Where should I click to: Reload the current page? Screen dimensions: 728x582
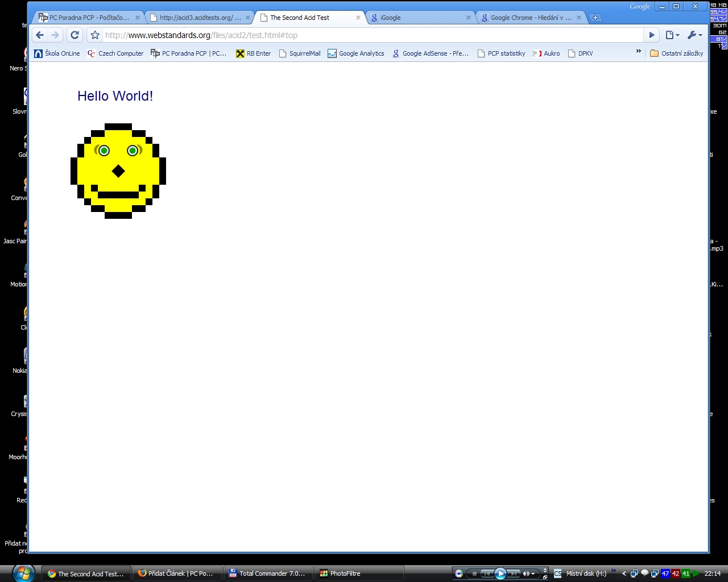75,35
